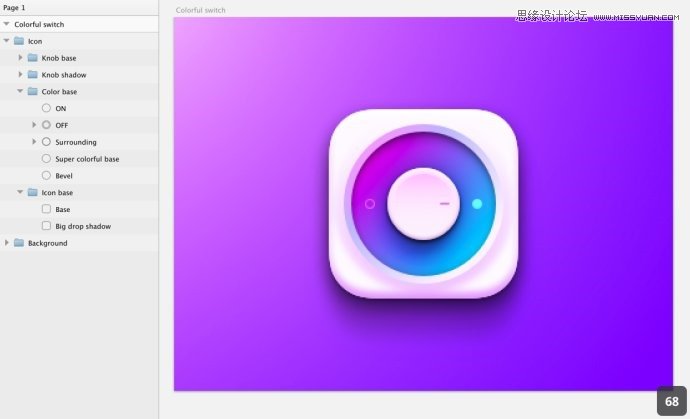The image size is (690, 419).
Task: Select the OFF layer name
Action: 62,125
